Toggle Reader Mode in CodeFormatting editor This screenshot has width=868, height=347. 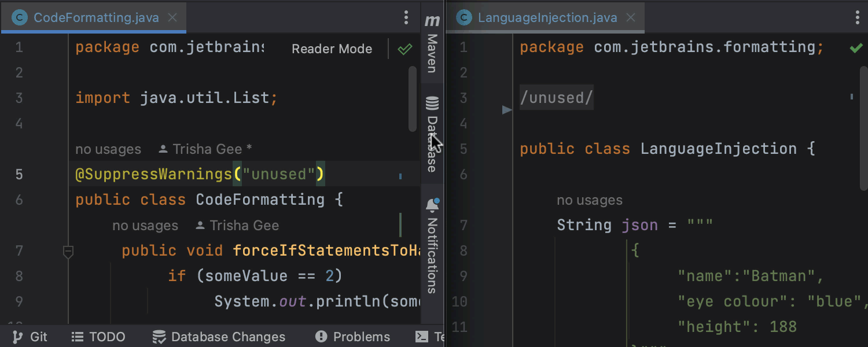point(332,49)
